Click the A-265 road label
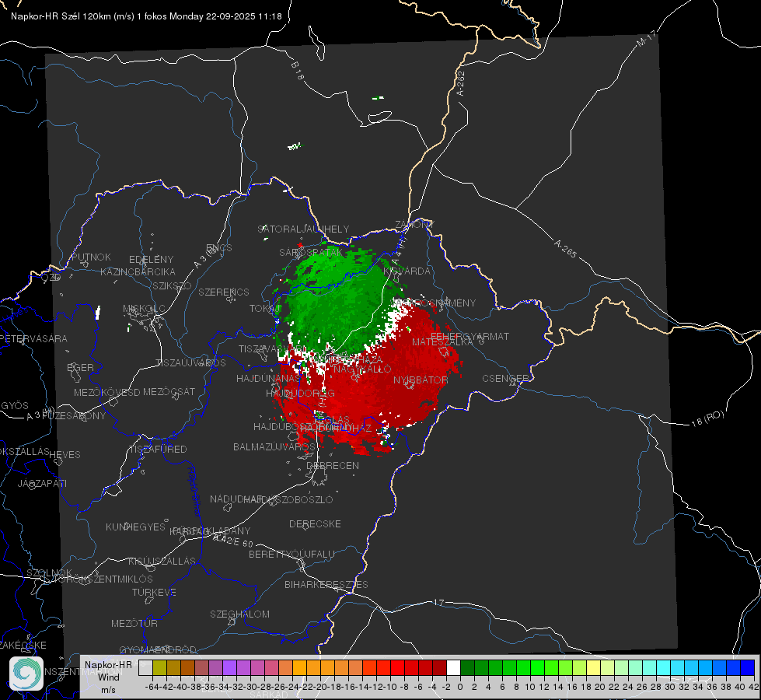 (x=565, y=248)
